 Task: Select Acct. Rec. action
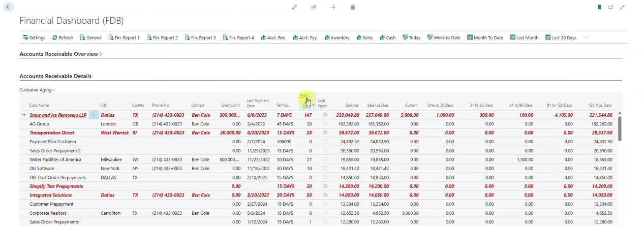coord(273,38)
